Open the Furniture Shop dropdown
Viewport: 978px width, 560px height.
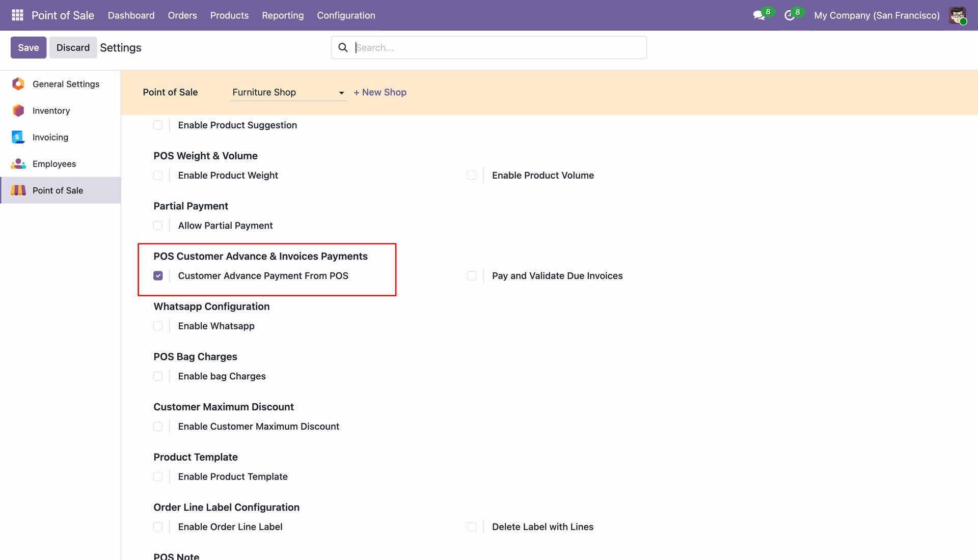(x=288, y=92)
